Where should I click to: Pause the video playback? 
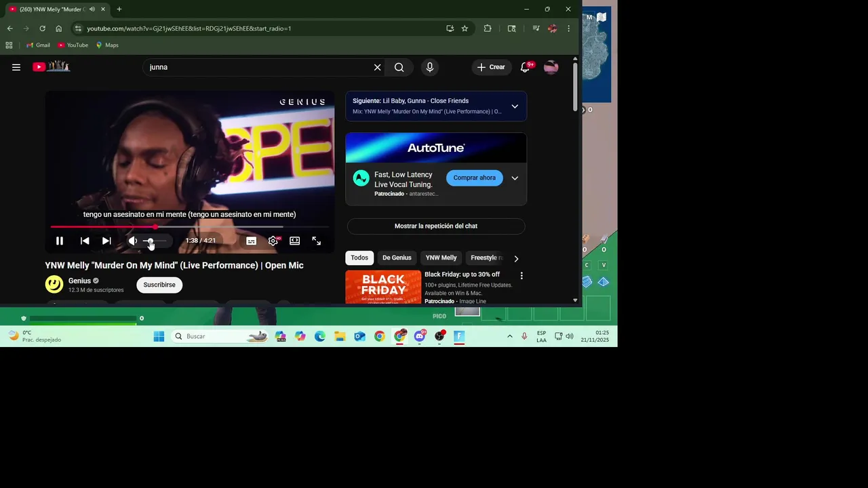point(60,241)
